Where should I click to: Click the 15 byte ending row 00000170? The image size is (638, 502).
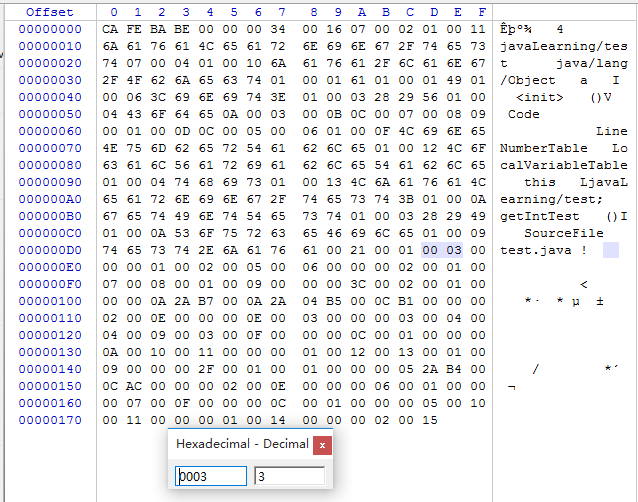(430, 420)
